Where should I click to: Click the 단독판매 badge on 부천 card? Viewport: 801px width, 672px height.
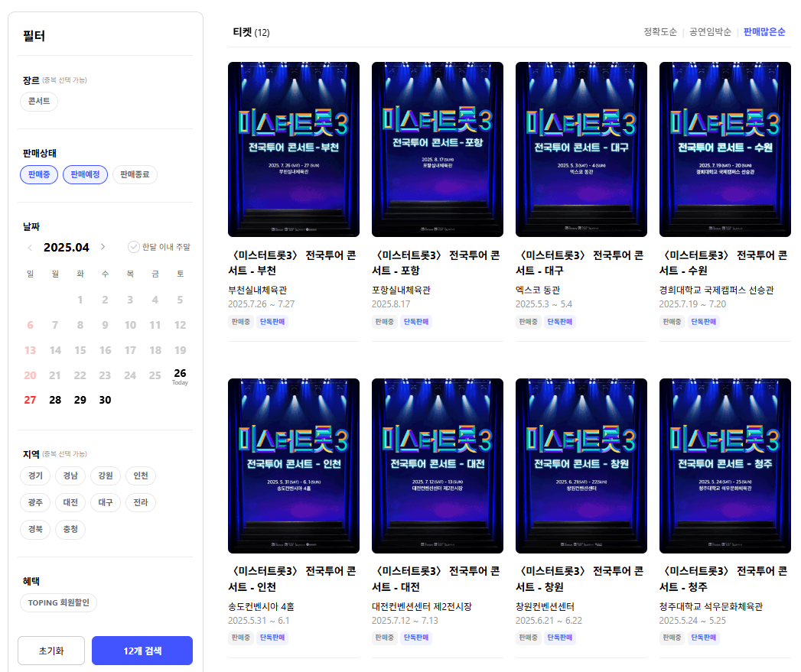tap(272, 322)
